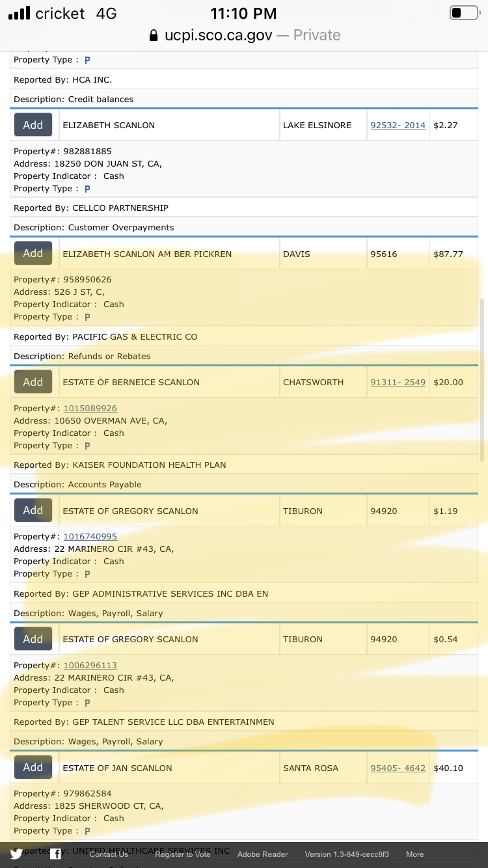The image size is (488, 868).
Task: Select the $0.54 amount
Action: [x=446, y=639]
